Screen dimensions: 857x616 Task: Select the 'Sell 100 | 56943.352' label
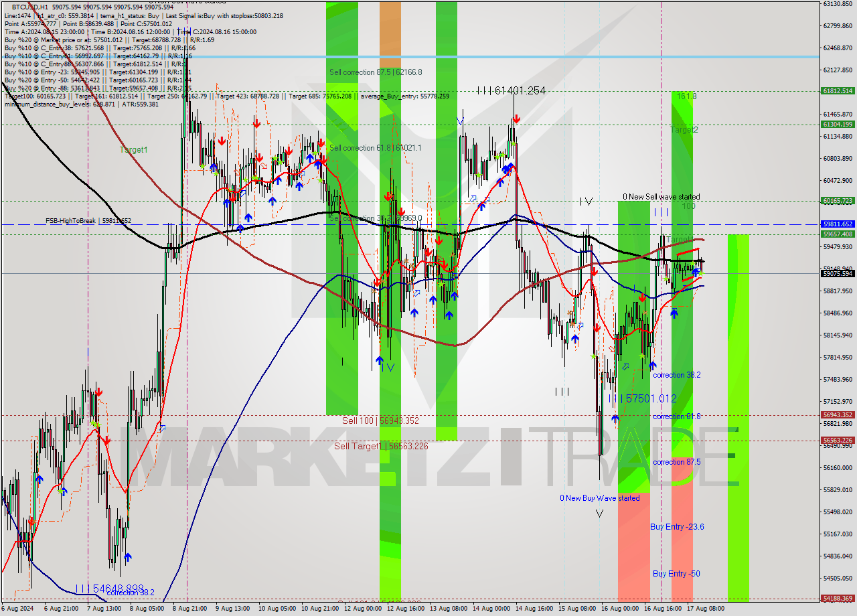click(x=380, y=420)
